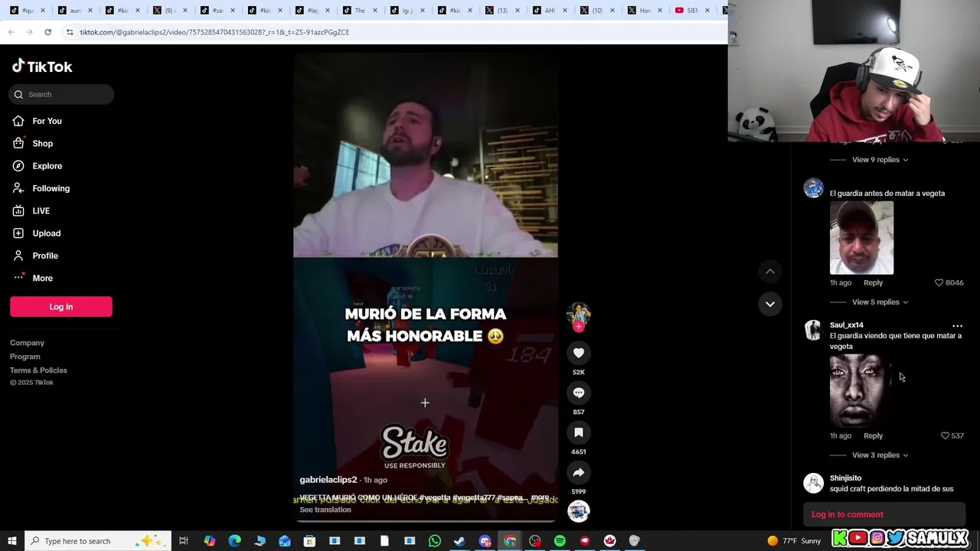Go to the next video with down arrow

770,304
